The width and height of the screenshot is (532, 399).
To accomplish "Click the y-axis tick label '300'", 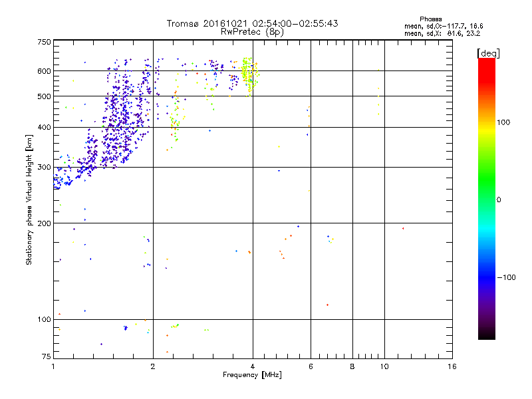I will point(44,168).
